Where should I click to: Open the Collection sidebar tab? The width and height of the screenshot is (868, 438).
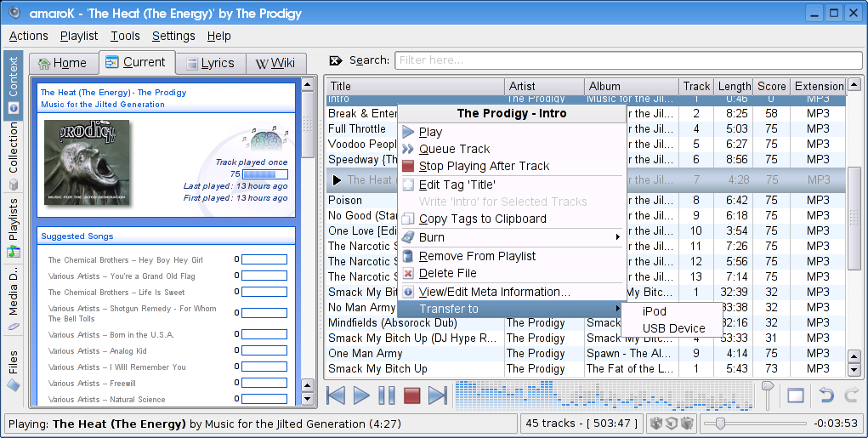point(14,156)
